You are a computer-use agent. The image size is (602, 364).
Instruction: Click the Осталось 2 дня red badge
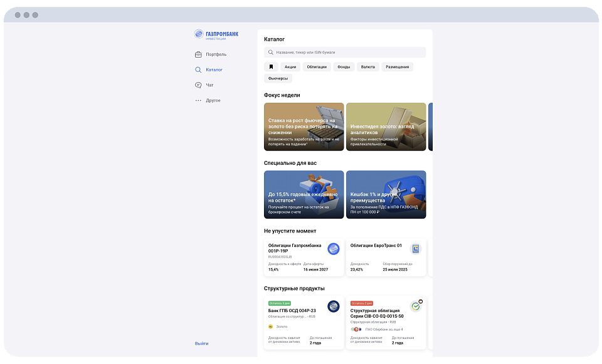(x=362, y=303)
